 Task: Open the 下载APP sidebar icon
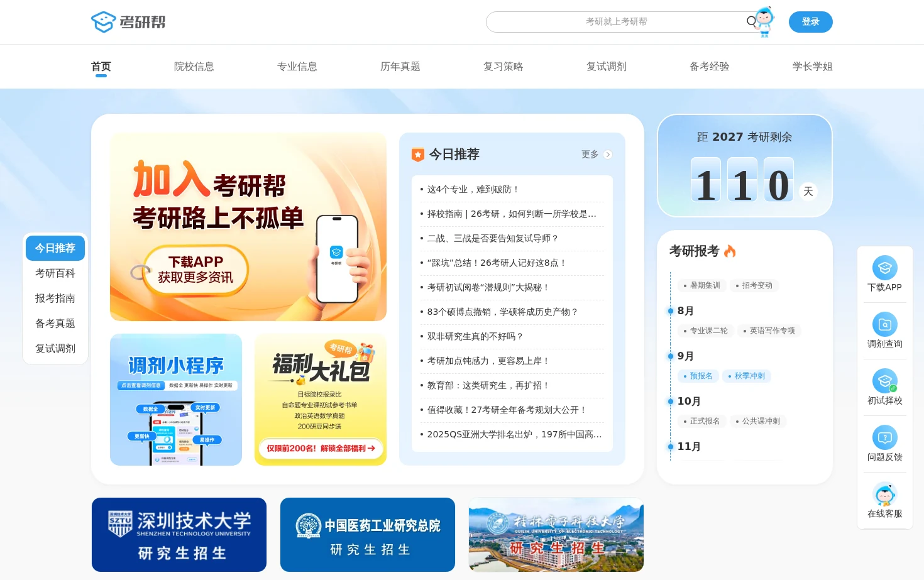coord(884,268)
